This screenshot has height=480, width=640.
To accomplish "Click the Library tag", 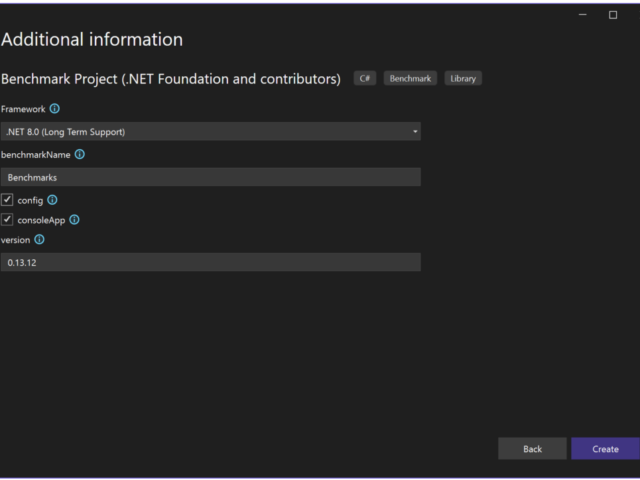I will click(463, 79).
